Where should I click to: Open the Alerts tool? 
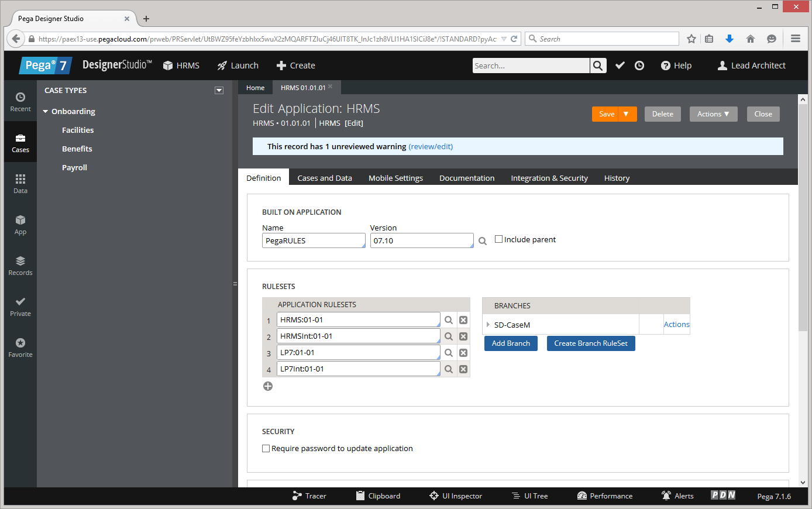click(677, 496)
